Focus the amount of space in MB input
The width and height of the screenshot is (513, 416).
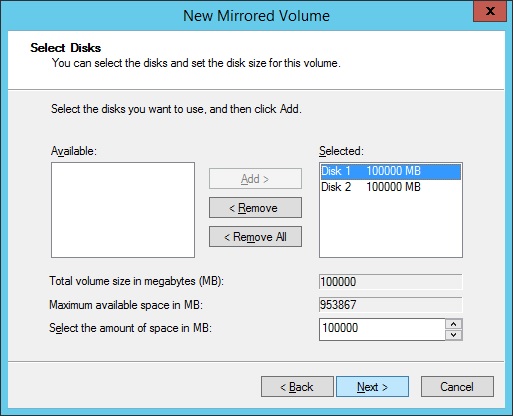click(x=382, y=329)
